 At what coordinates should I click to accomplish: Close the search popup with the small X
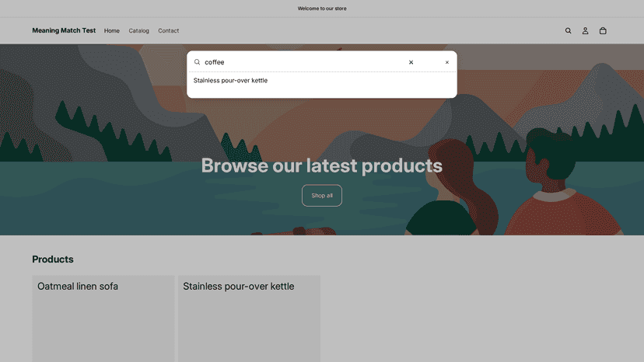pos(447,62)
